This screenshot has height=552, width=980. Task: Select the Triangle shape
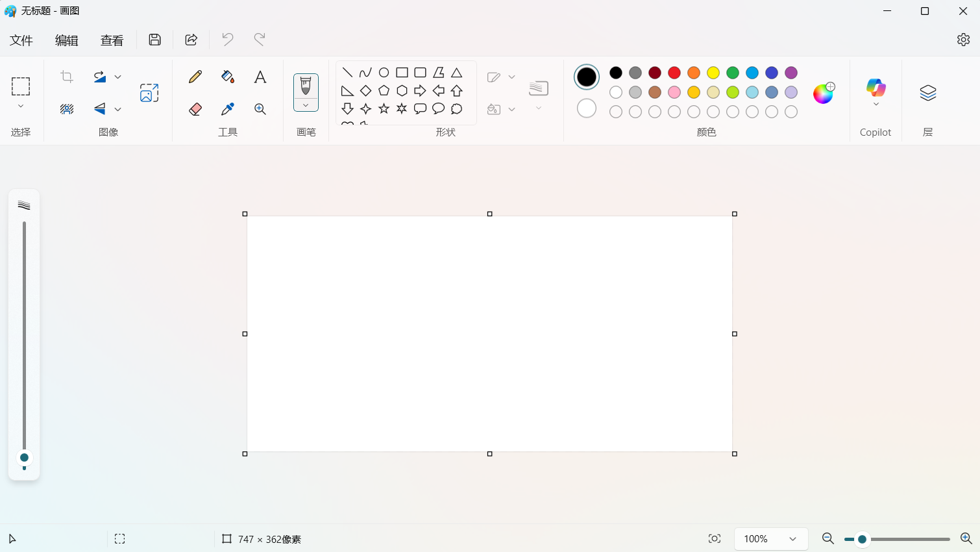456,73
